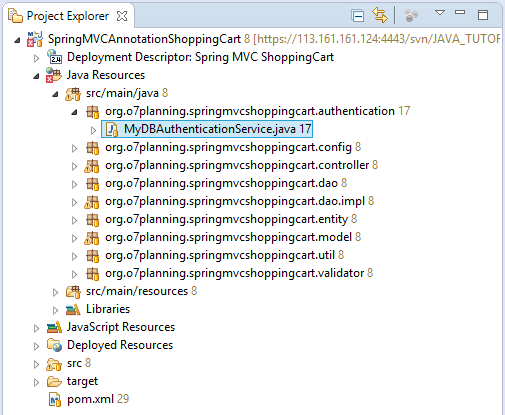Viewport: 505px width, 415px height.
Task: Click the Focus on Active Task icon
Action: click(411, 15)
